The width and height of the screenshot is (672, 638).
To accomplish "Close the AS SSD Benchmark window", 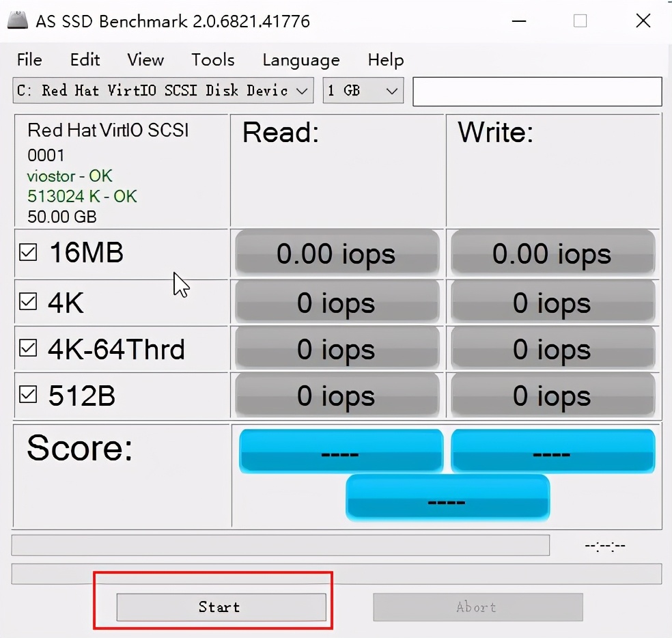I will [x=643, y=21].
